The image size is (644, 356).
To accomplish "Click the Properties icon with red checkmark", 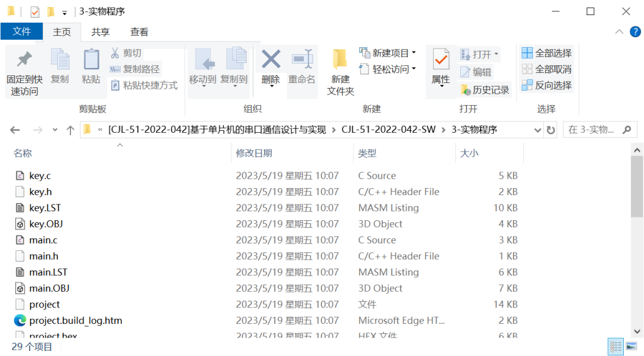I will coord(441,60).
